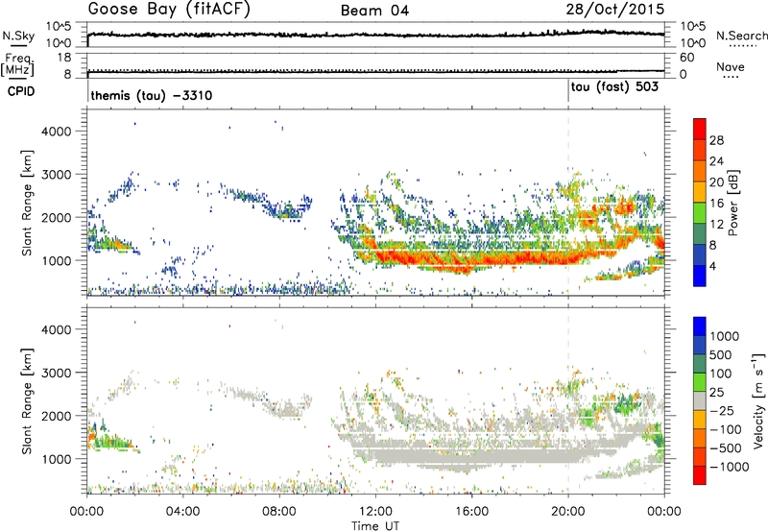The width and height of the screenshot is (768, 532).
Task: Select the "tau (fast) 503" CPID entry
Action: point(614,87)
